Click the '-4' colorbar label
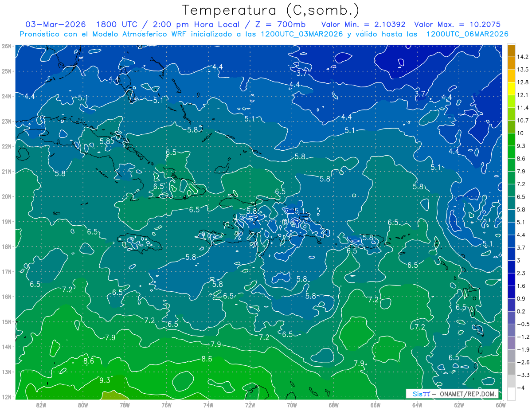The height and width of the screenshot is (411, 532). tap(520, 388)
